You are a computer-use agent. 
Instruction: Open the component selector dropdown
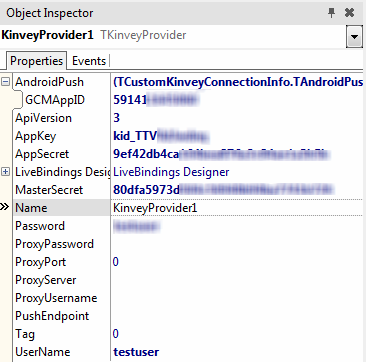354,36
